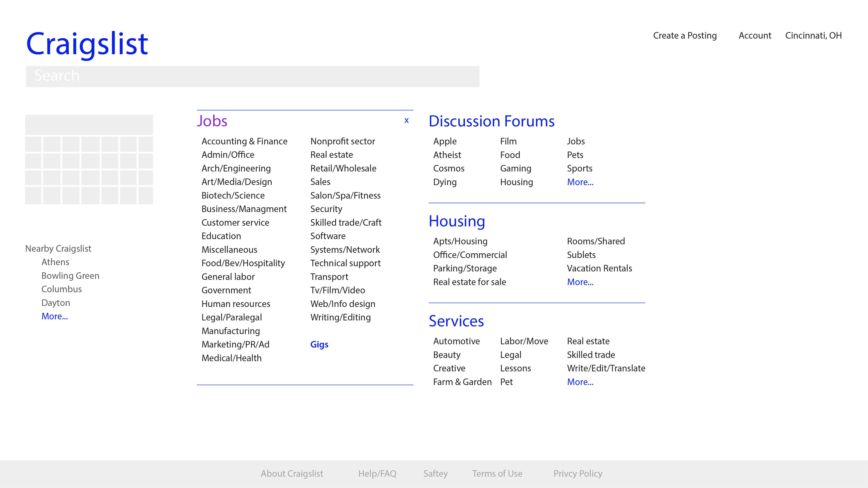Open Salon/Spa/Fitness jobs
This screenshot has width=868, height=488.
pyautogui.click(x=345, y=196)
